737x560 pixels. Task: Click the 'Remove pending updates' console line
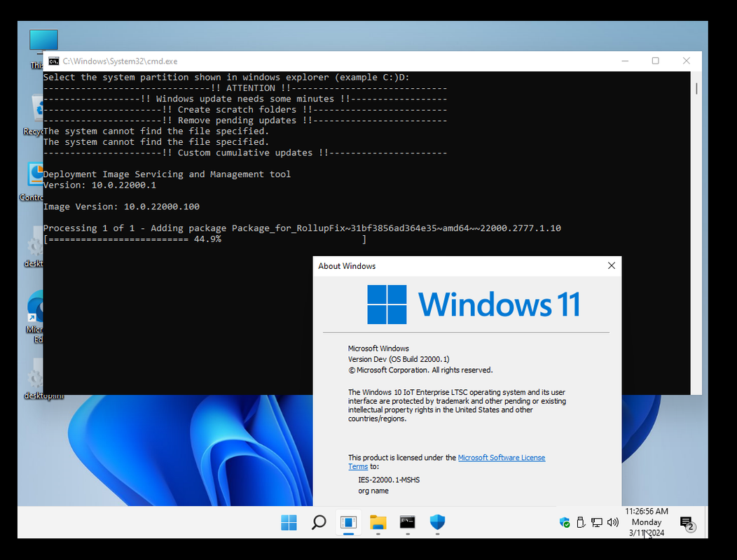[x=245, y=120]
